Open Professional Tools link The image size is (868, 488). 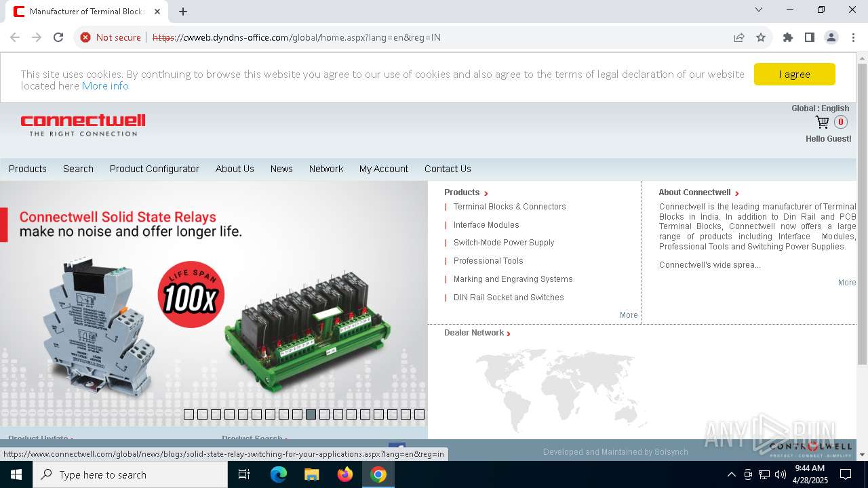click(x=488, y=261)
